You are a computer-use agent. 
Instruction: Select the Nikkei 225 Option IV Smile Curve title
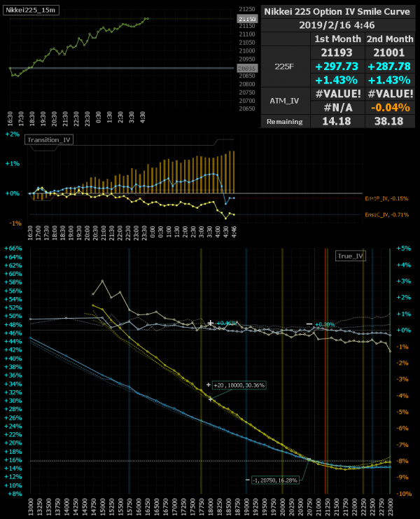click(337, 12)
